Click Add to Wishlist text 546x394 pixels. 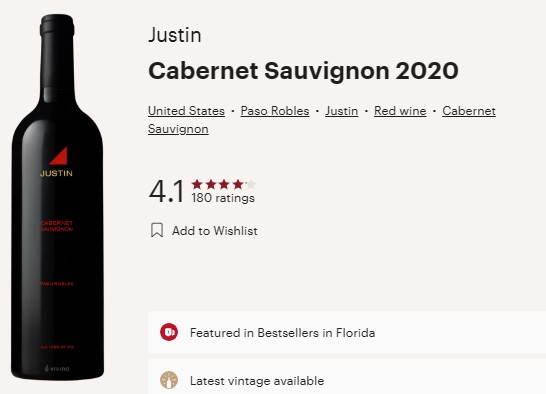point(215,231)
